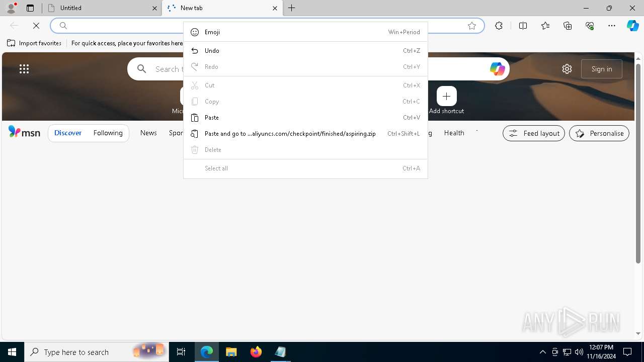Select the Discover feed tab
Screen dimensions: 644x362
(x=68, y=133)
